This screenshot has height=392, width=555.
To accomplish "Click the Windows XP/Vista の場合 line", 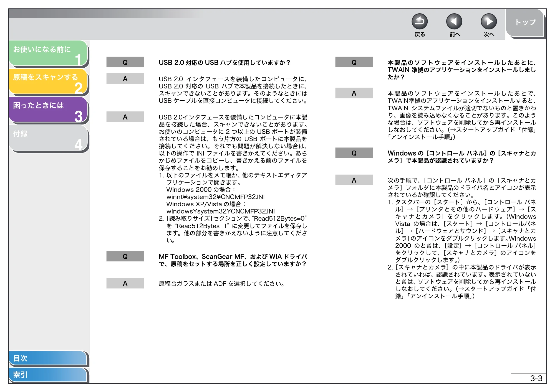I will tap(206, 204).
